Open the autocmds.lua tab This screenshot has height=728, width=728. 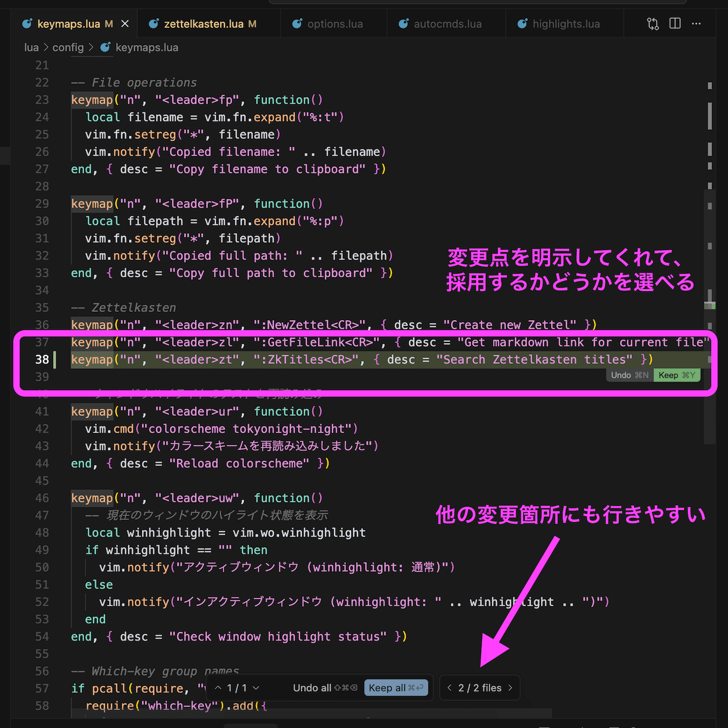click(447, 24)
